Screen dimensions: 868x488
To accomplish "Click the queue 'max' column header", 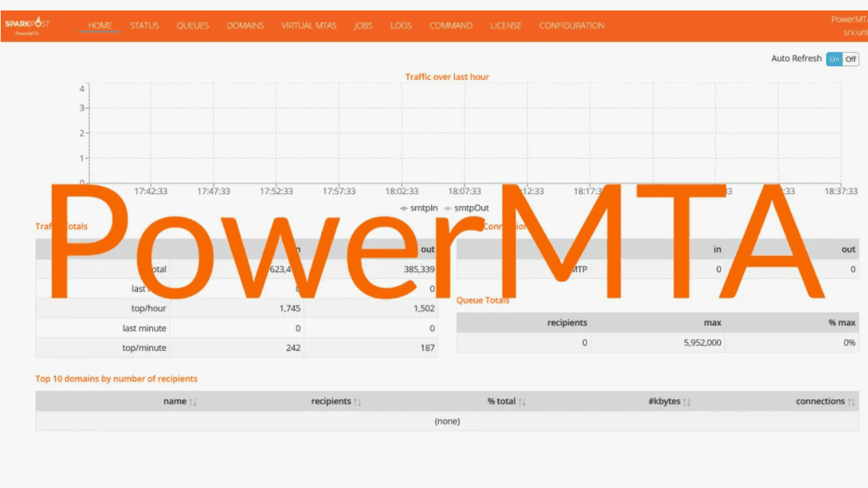I will (713, 322).
